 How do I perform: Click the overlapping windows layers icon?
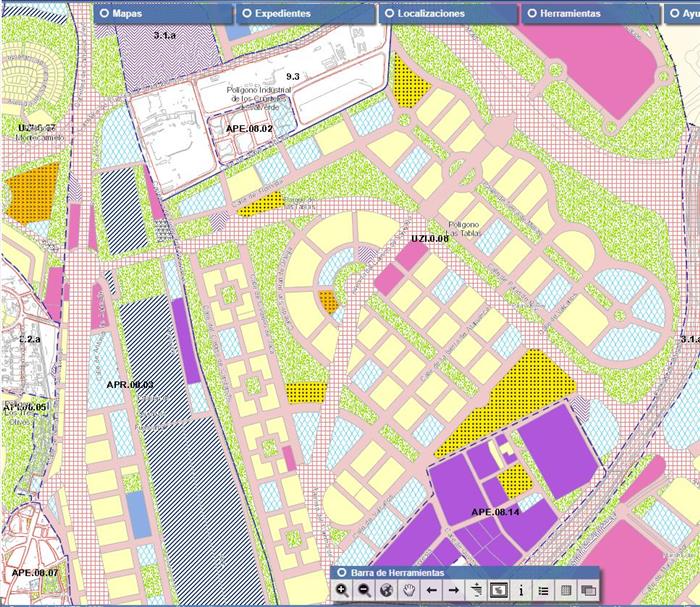point(587,590)
